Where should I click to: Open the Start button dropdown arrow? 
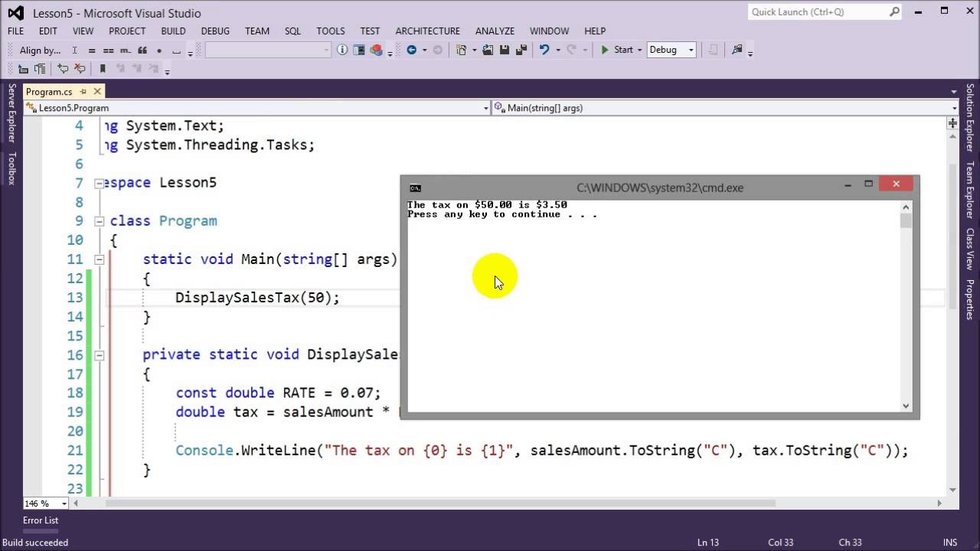[639, 50]
